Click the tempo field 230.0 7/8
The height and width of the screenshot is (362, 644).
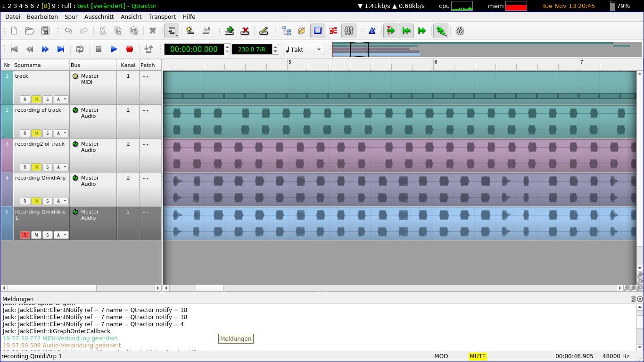click(252, 49)
